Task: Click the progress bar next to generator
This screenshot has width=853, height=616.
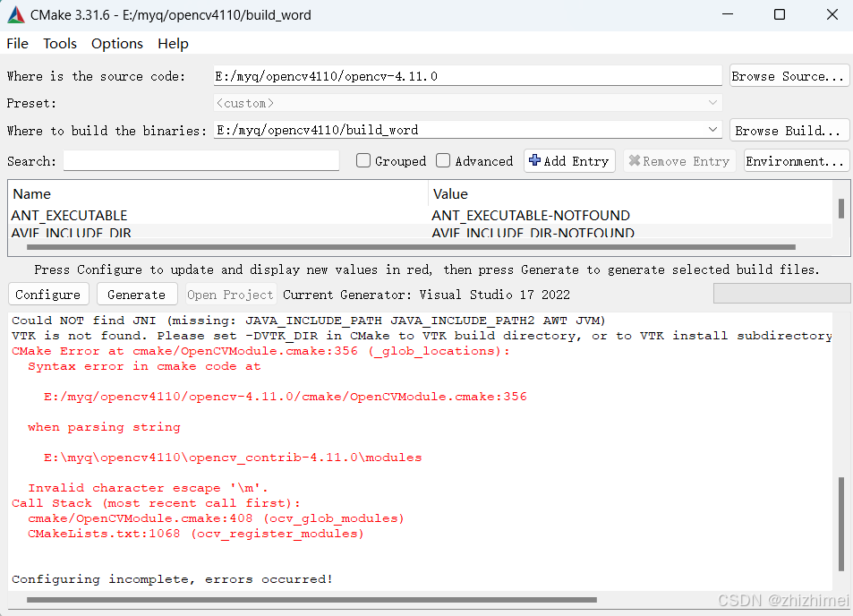Action: tap(781, 294)
